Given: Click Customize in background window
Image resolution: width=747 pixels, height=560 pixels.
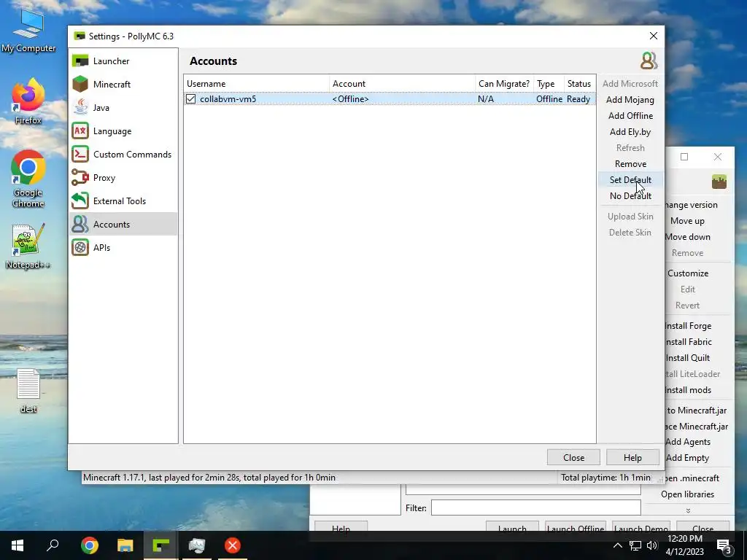Looking at the screenshot, I should (x=688, y=273).
